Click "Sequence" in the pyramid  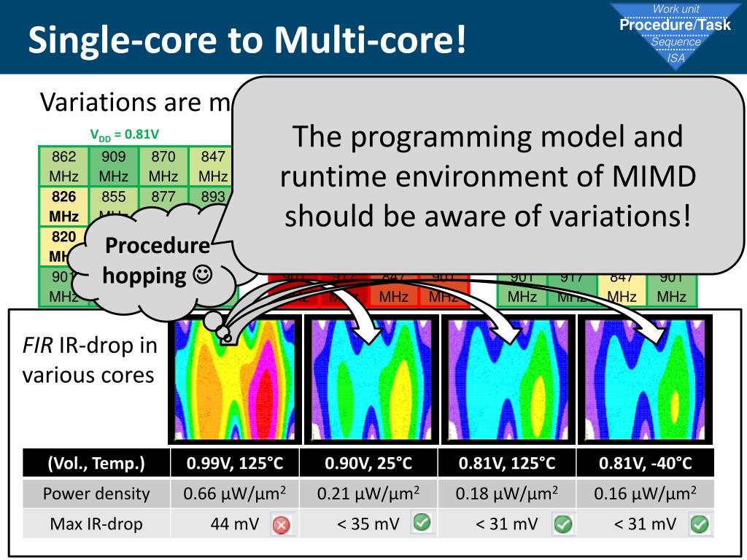[676, 42]
